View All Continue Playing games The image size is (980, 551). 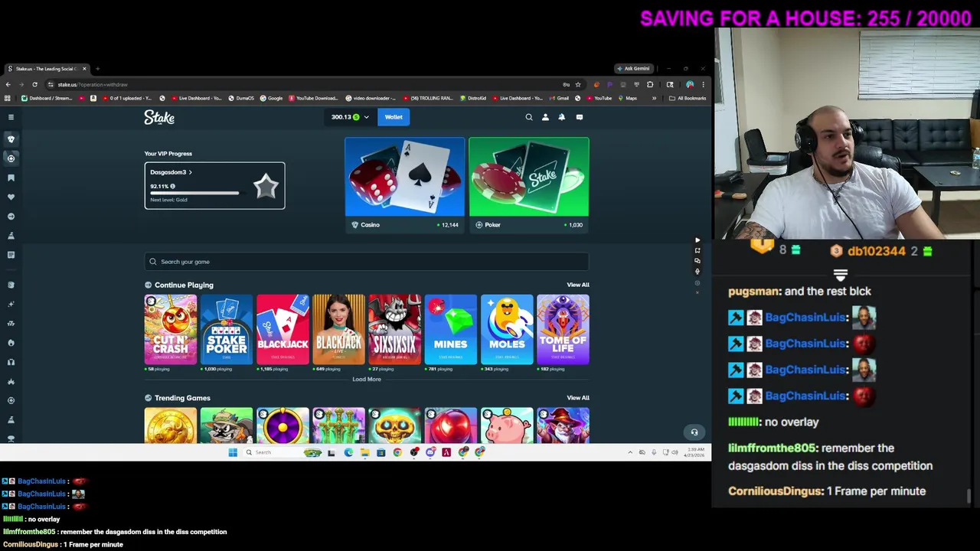(x=578, y=285)
